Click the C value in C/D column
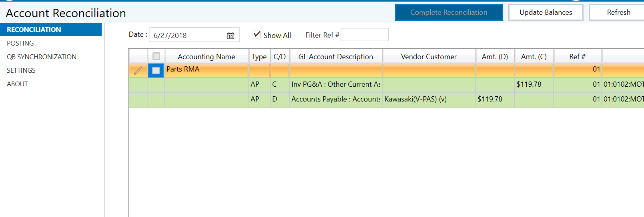 [x=280, y=84]
